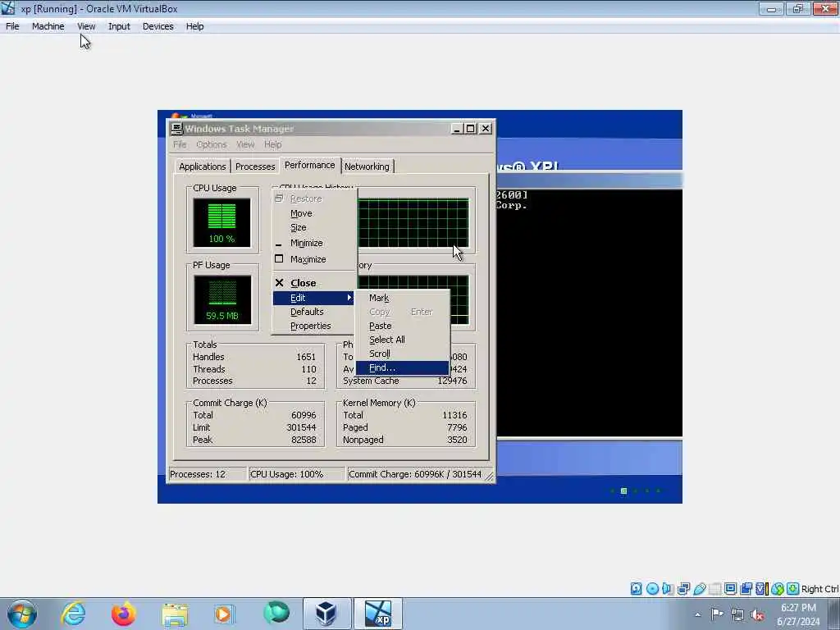Image resolution: width=840 pixels, height=630 pixels.
Task: Launch Internet Explorer from the taskbar
Action: click(x=73, y=614)
